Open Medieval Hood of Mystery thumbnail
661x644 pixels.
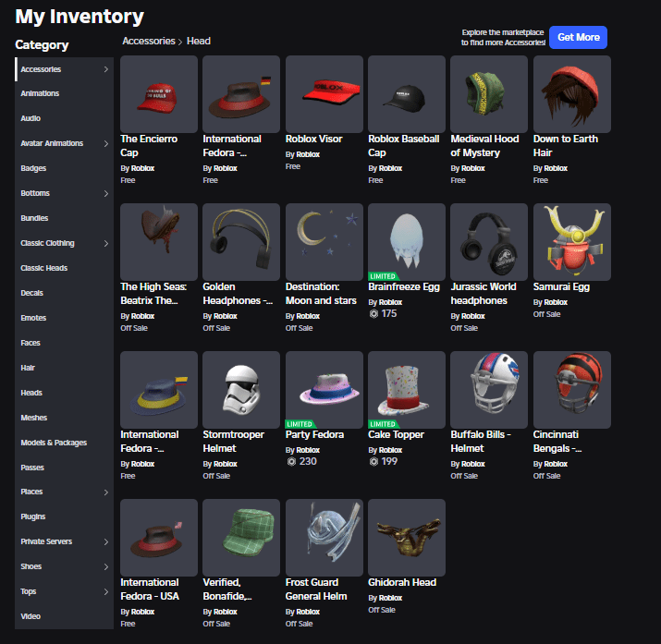tap(489, 94)
